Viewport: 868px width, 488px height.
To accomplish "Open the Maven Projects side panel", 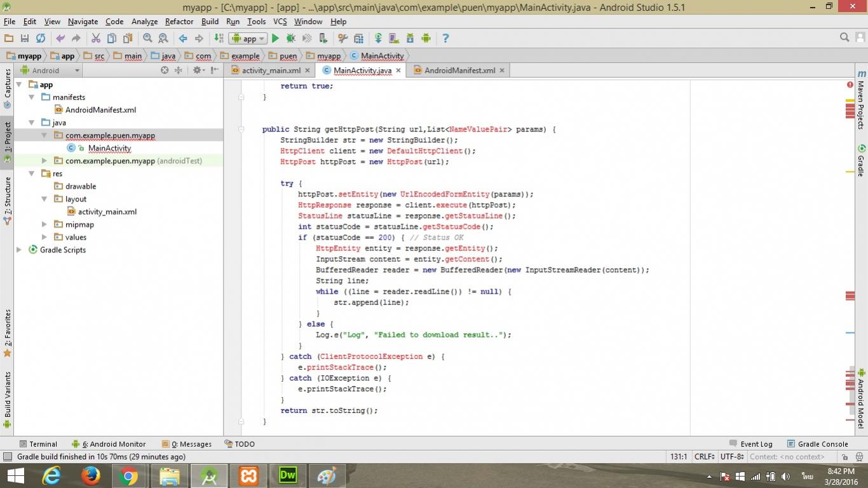I will tap(861, 100).
